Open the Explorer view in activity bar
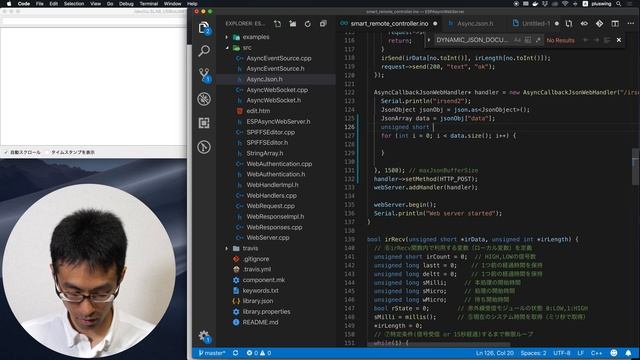The width and height of the screenshot is (640, 360). coord(204,28)
